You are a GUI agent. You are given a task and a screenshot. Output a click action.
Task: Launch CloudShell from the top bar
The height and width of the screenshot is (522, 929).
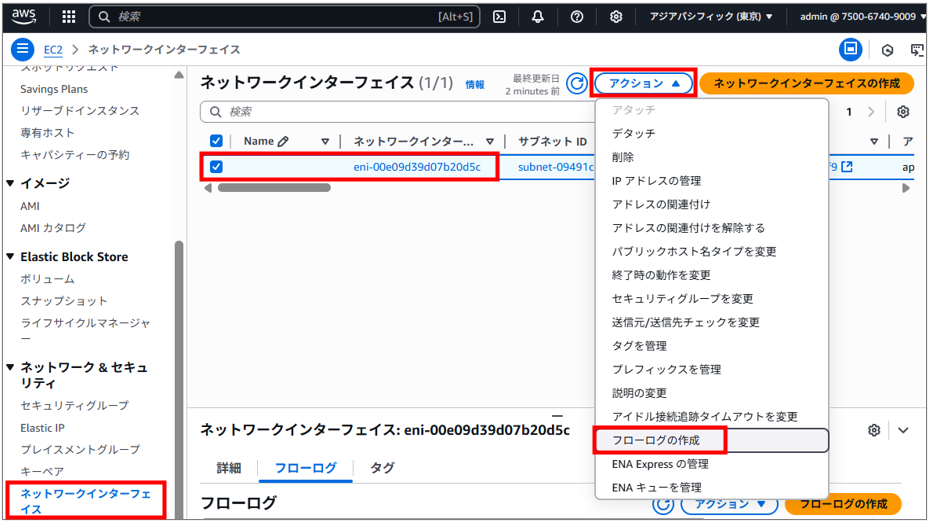pos(499,17)
